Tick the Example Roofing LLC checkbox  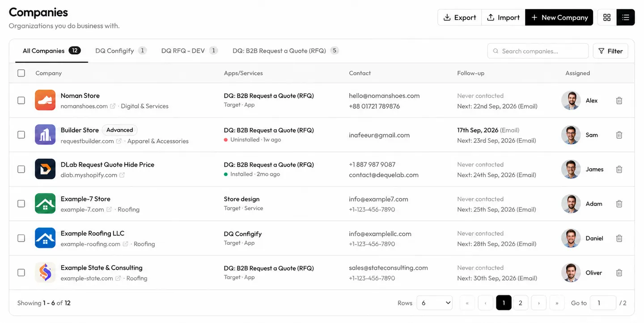[21, 238]
